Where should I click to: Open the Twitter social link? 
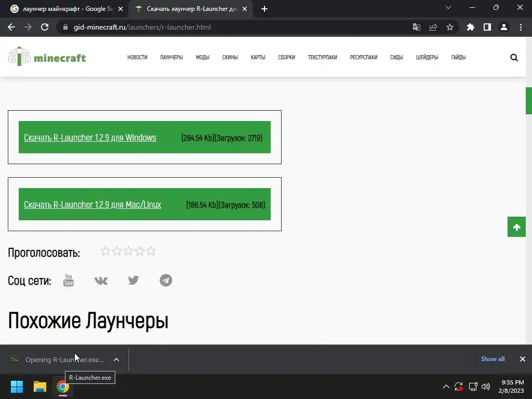click(x=134, y=280)
